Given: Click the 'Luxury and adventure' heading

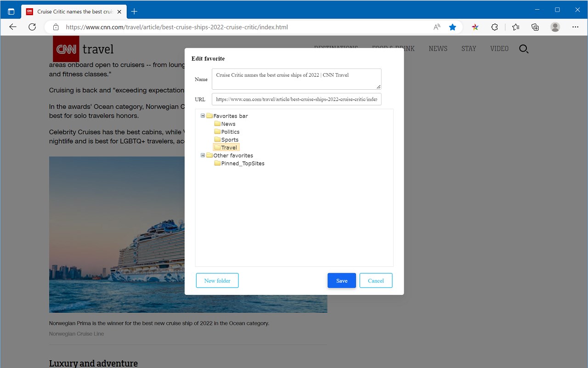Looking at the screenshot, I should coord(93,363).
